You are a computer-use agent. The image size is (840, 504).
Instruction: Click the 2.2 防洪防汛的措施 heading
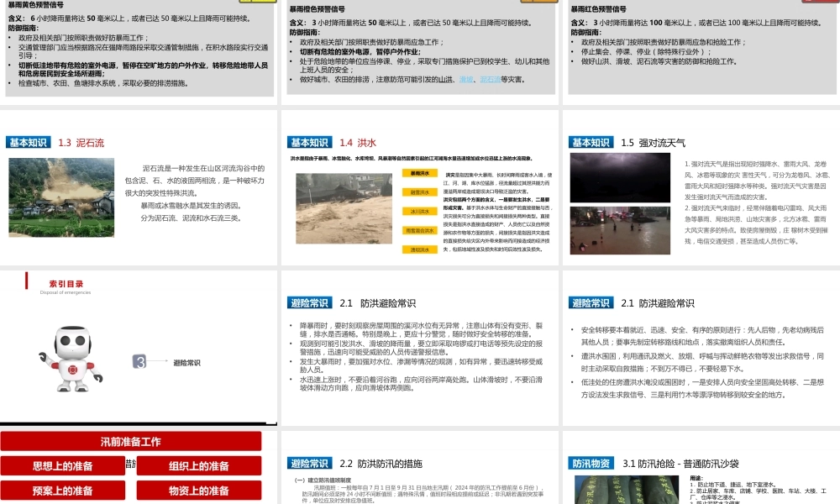click(381, 464)
